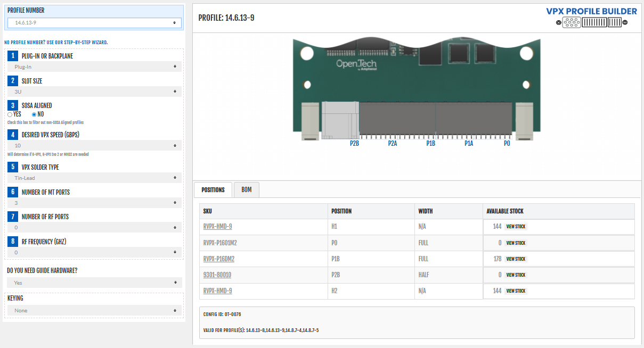Screen dimensions: 644x348
Task: Click the long VPX connector icon beside the logo
Action: point(594,22)
